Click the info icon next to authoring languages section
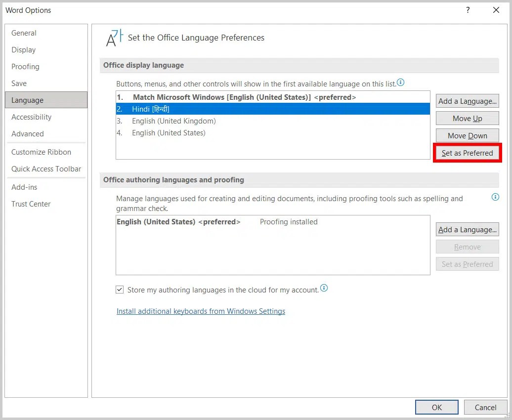 (495, 197)
